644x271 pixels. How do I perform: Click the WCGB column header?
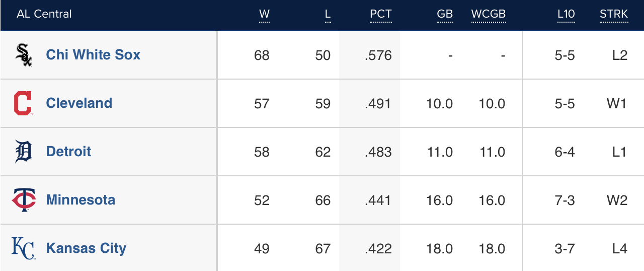click(488, 14)
